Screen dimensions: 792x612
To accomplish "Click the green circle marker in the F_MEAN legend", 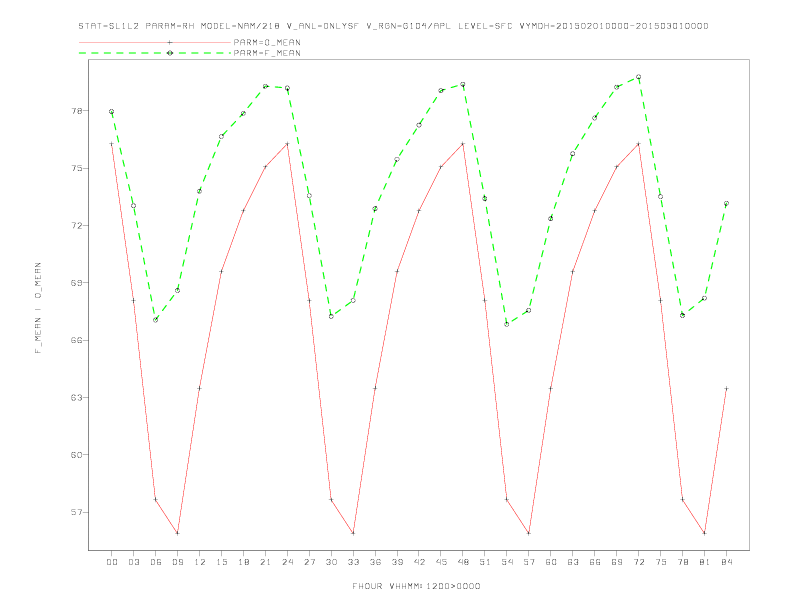I will coord(170,53).
